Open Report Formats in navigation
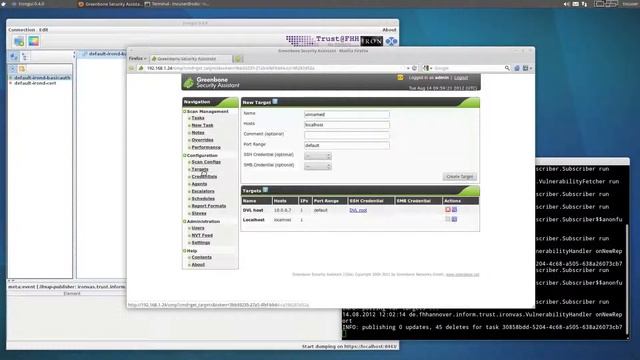The height and width of the screenshot is (360, 640). coord(209,206)
